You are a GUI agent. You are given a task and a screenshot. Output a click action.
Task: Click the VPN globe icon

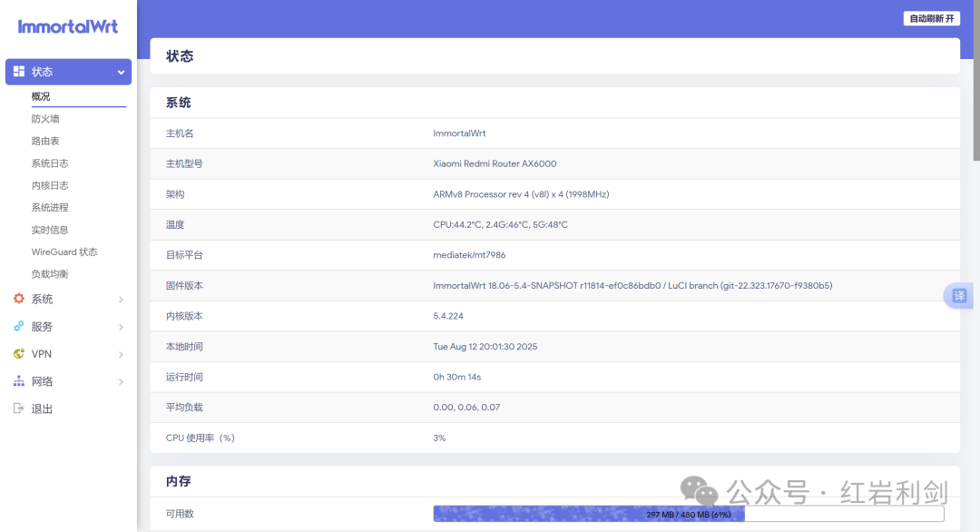click(19, 354)
